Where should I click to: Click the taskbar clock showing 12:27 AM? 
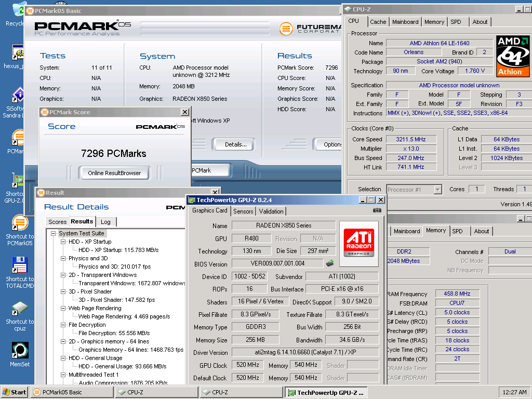(514, 392)
